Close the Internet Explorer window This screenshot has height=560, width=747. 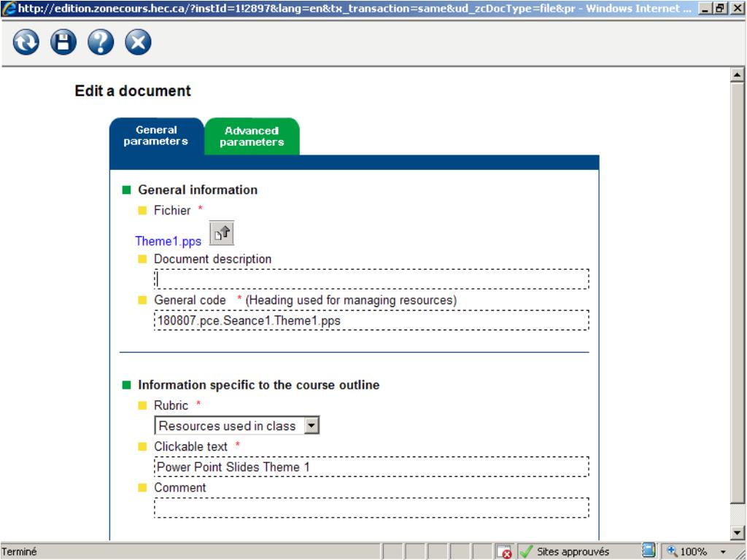tap(737, 8)
